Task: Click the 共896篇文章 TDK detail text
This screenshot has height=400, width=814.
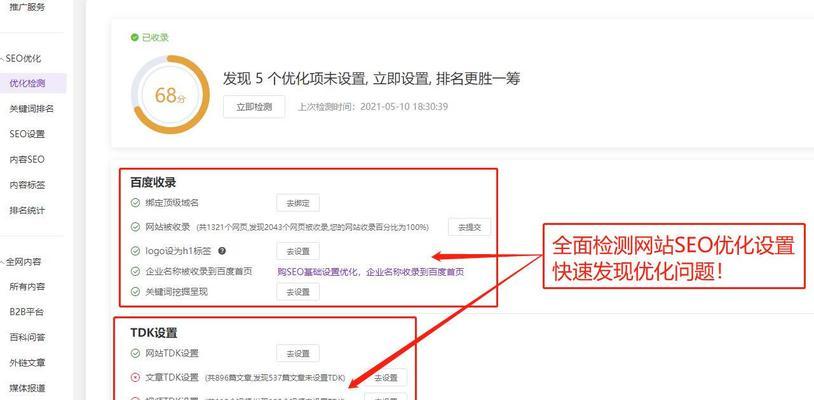Action: pos(275,378)
